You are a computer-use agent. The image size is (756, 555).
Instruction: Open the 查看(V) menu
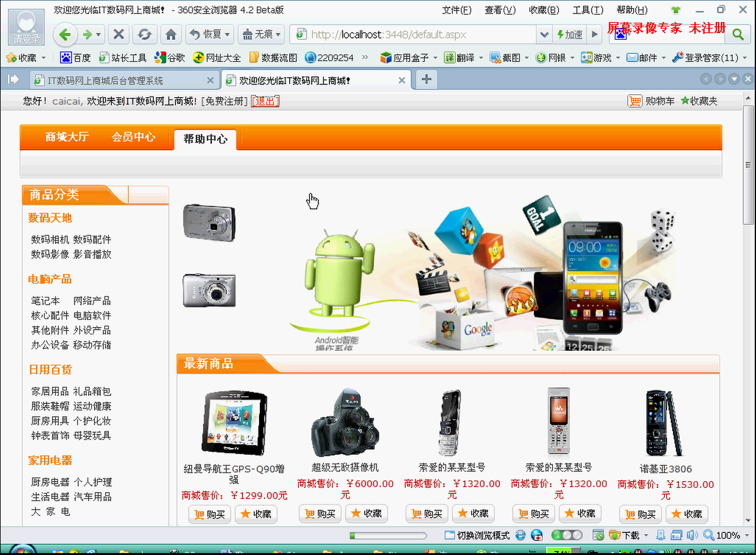coord(500,10)
